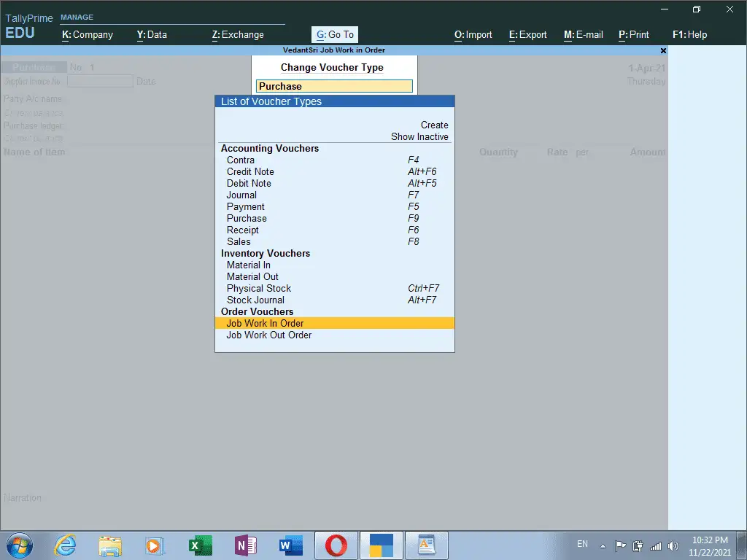The height and width of the screenshot is (560, 747).
Task: Close the VedantSri Job Work in Order screen
Action: (x=663, y=50)
